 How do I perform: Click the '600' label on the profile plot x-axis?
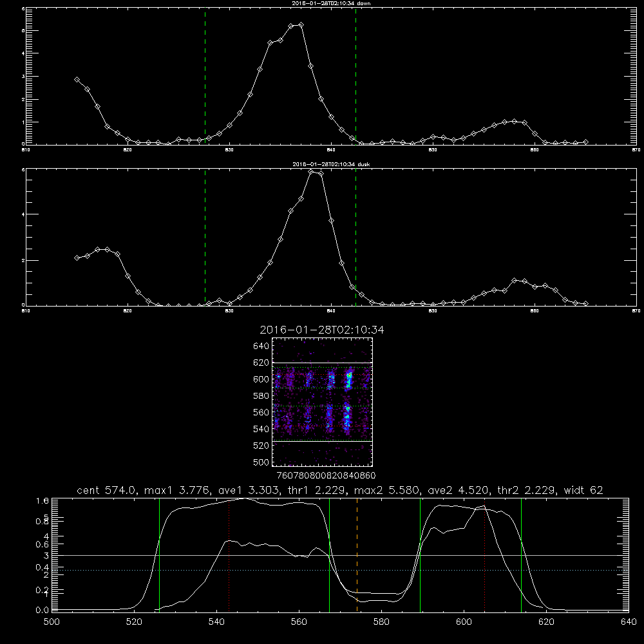click(x=464, y=622)
